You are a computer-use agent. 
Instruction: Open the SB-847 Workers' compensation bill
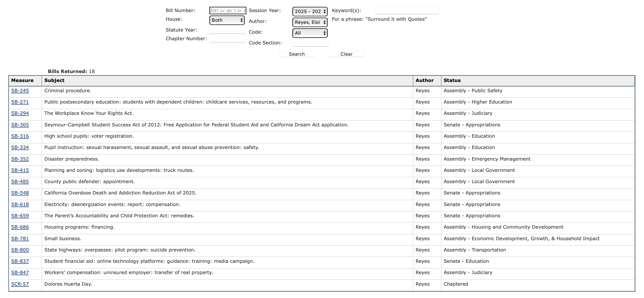(x=20, y=273)
